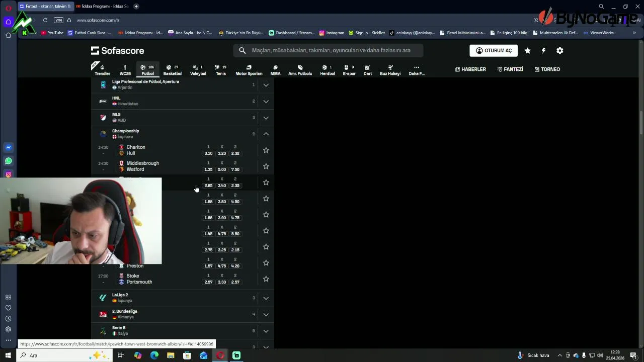The width and height of the screenshot is (644, 362).
Task: Click the OTURUM AÇ sign-in button
Action: point(494,50)
